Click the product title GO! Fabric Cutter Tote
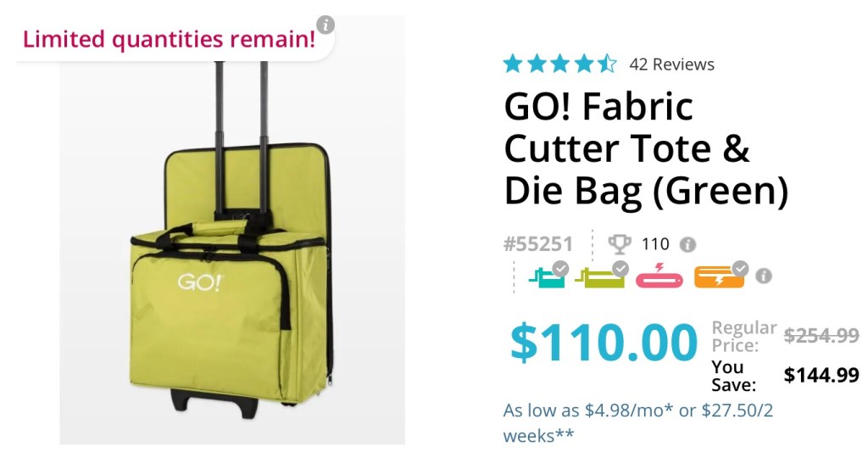The image size is (868, 458). click(x=646, y=150)
